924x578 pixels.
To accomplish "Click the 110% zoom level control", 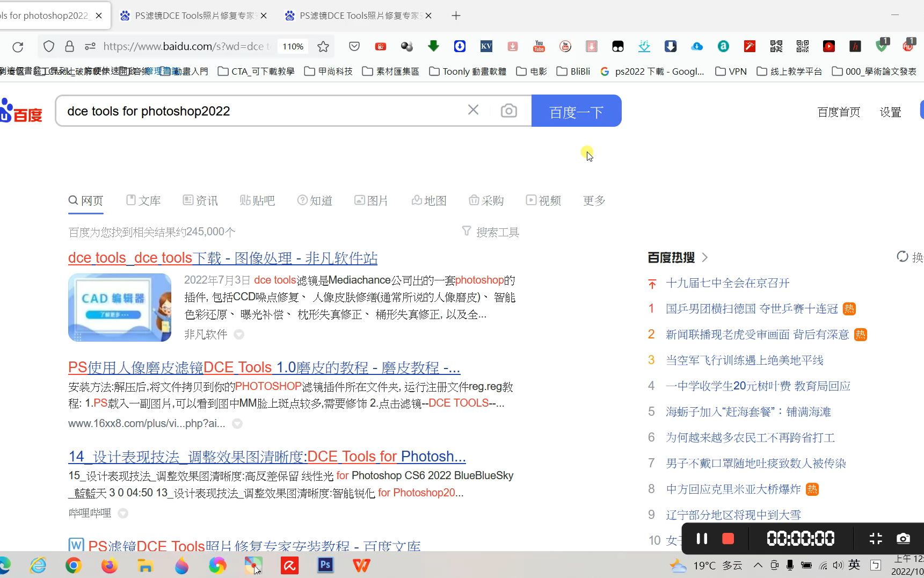I will tap(293, 47).
